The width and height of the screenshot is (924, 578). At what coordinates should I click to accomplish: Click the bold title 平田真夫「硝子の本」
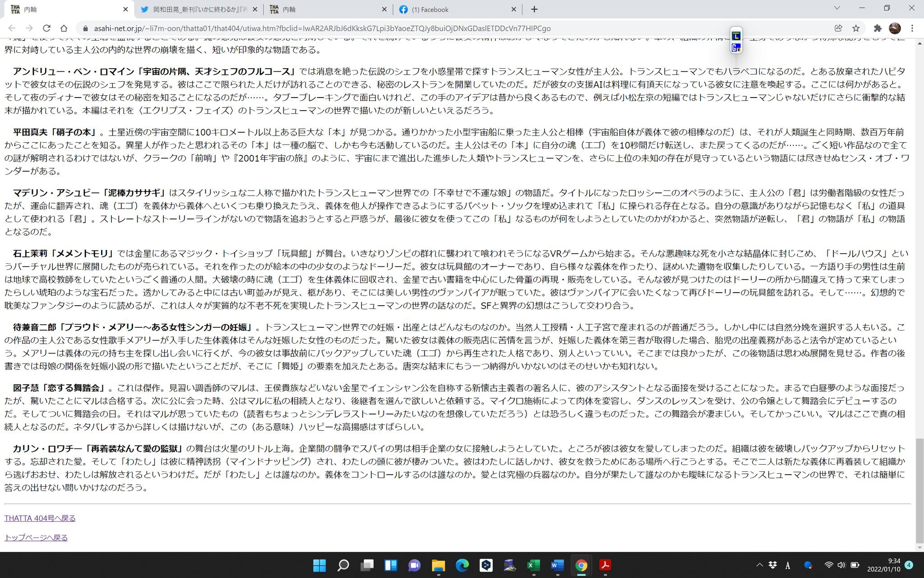pyautogui.click(x=56, y=132)
